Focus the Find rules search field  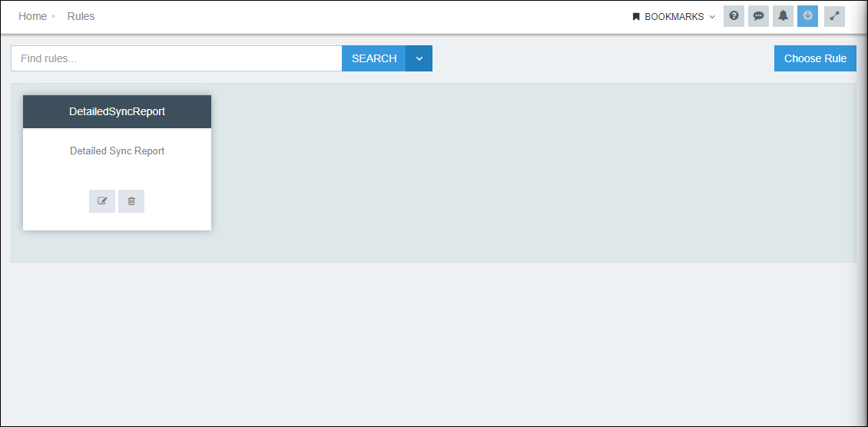tap(176, 58)
